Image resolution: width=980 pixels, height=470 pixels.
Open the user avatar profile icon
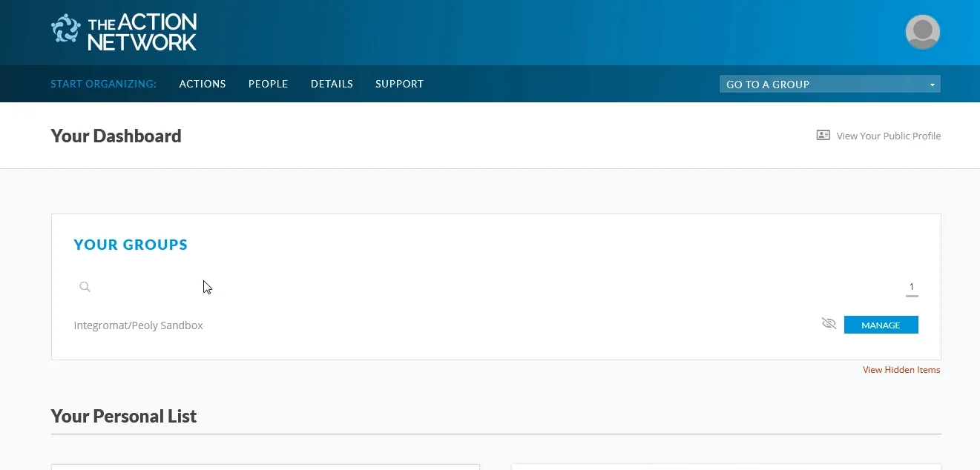coord(923,32)
